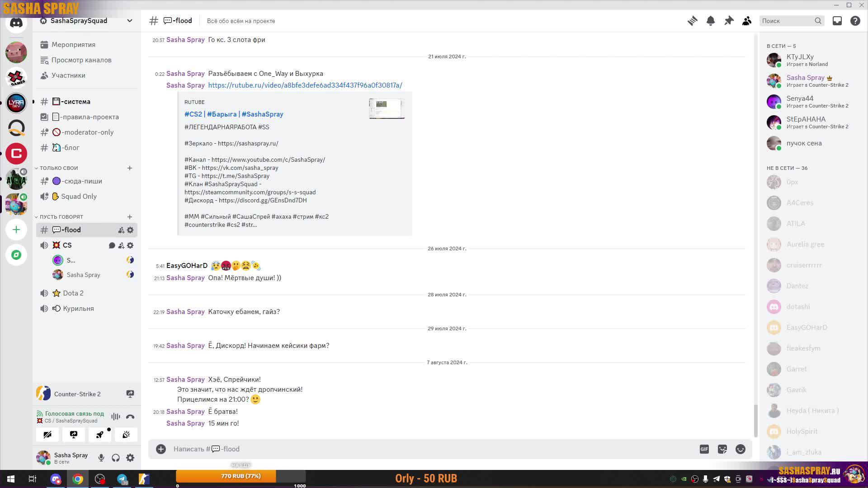This screenshot has width=868, height=488.
Task: Collapse the ТОЛЬКО СВОИ category
Action: [x=58, y=168]
